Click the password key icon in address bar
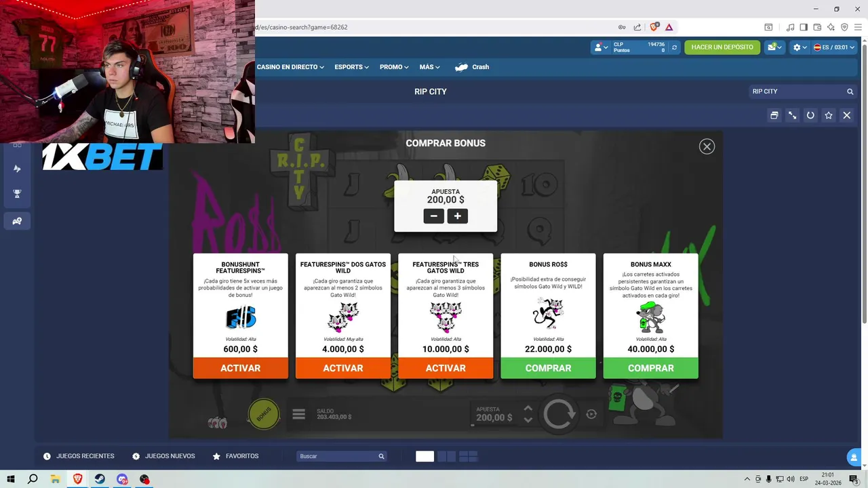Screen dimensions: 868x488 click(622, 27)
